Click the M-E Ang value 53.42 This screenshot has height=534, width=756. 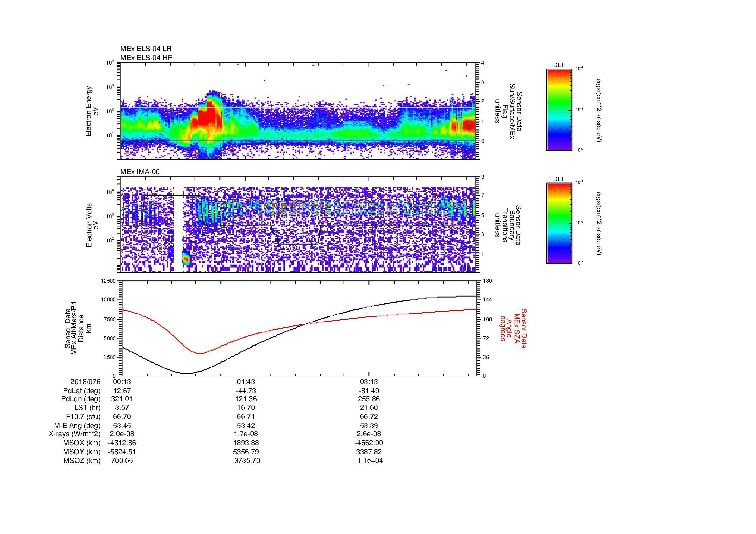[x=246, y=425]
